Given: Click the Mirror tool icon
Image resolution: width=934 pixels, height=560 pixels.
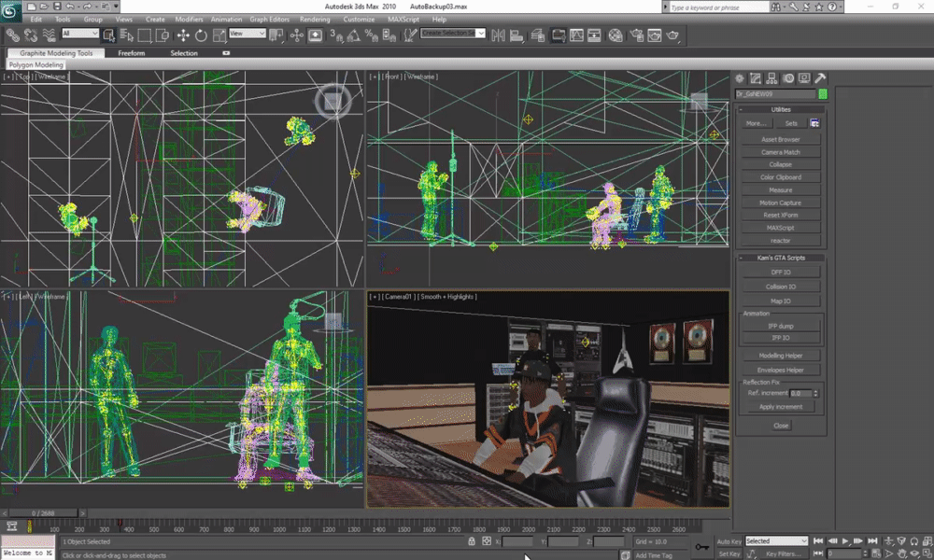Looking at the screenshot, I should (x=499, y=35).
